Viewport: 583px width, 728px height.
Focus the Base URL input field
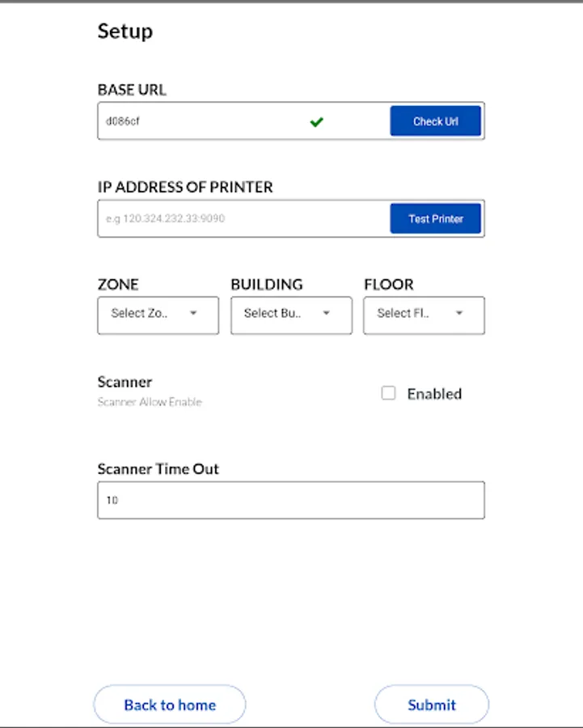click(243, 121)
